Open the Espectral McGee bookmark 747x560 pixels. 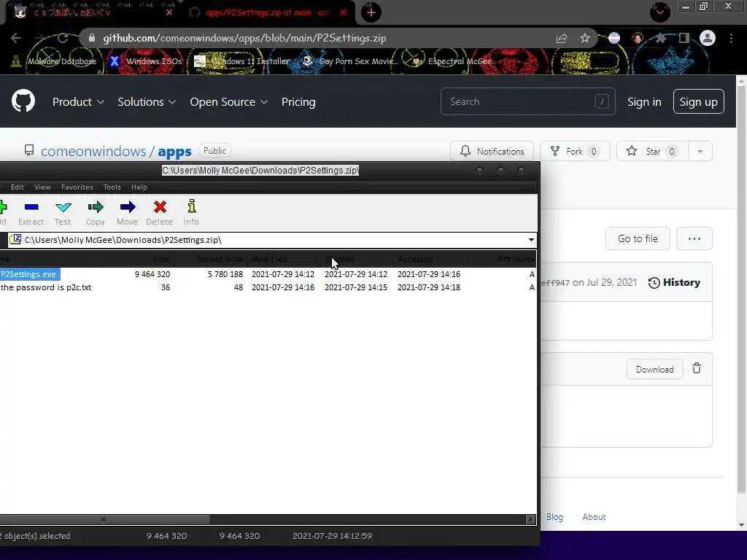pyautogui.click(x=452, y=61)
